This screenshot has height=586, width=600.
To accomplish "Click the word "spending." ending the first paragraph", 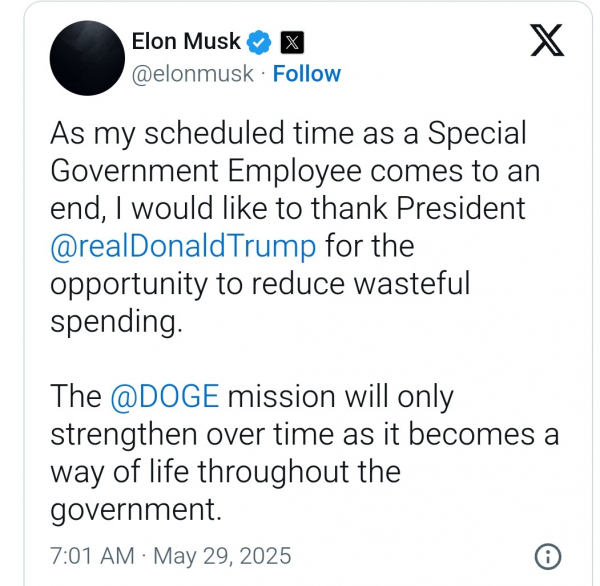I will point(116,322).
